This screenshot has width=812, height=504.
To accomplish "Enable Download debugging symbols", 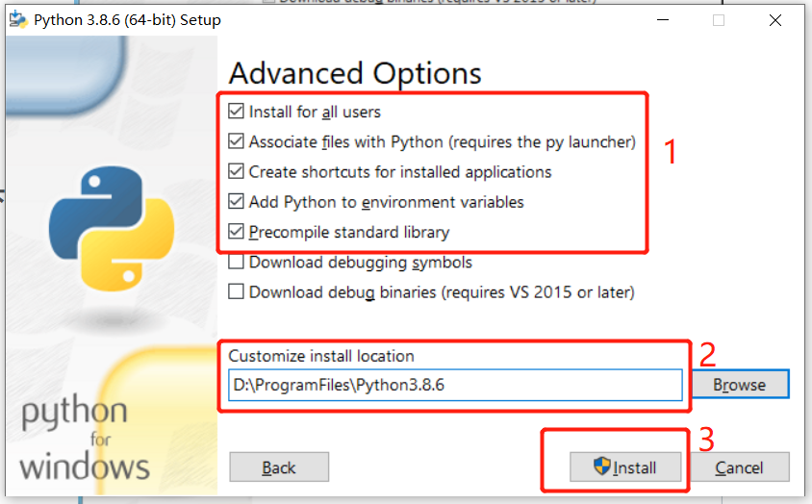I will [237, 262].
